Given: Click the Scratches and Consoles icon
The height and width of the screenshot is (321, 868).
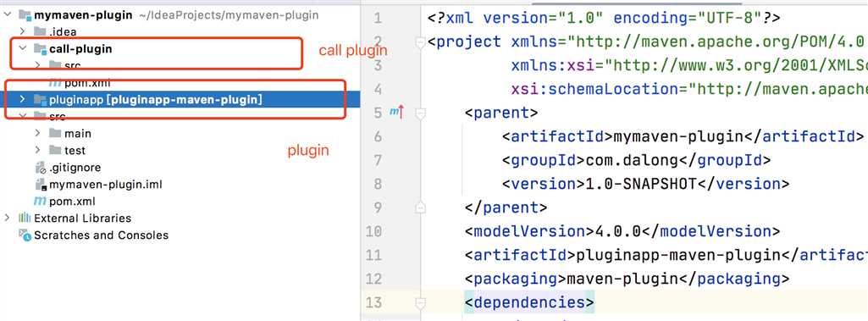Looking at the screenshot, I should pyautogui.click(x=25, y=235).
